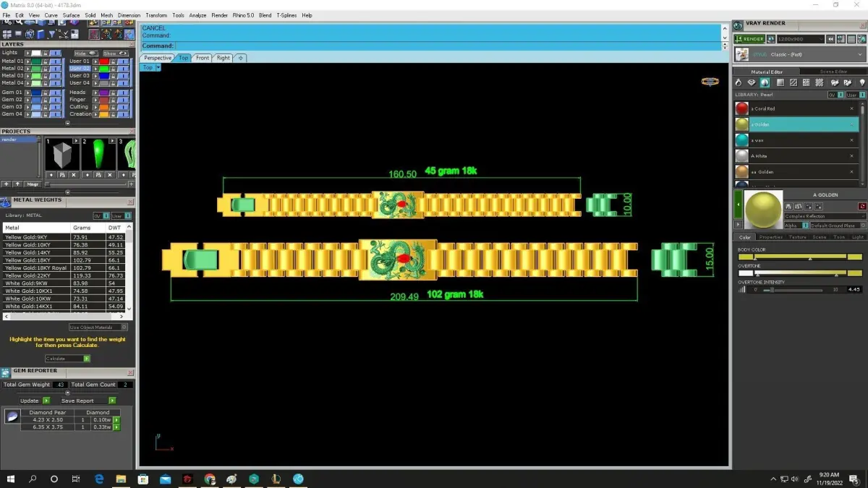The width and height of the screenshot is (868, 488).
Task: Select the Yellow Gold:18KY row
Action: [x=64, y=260]
